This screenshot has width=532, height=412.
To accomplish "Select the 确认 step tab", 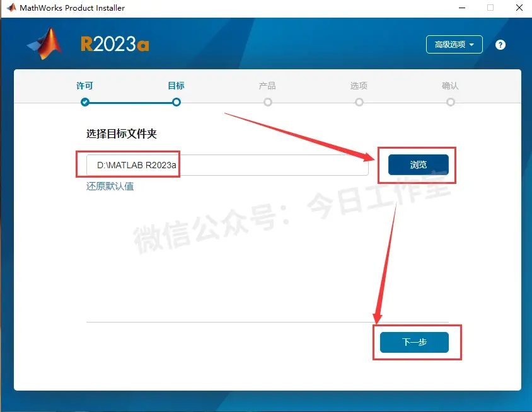I will point(450,86).
